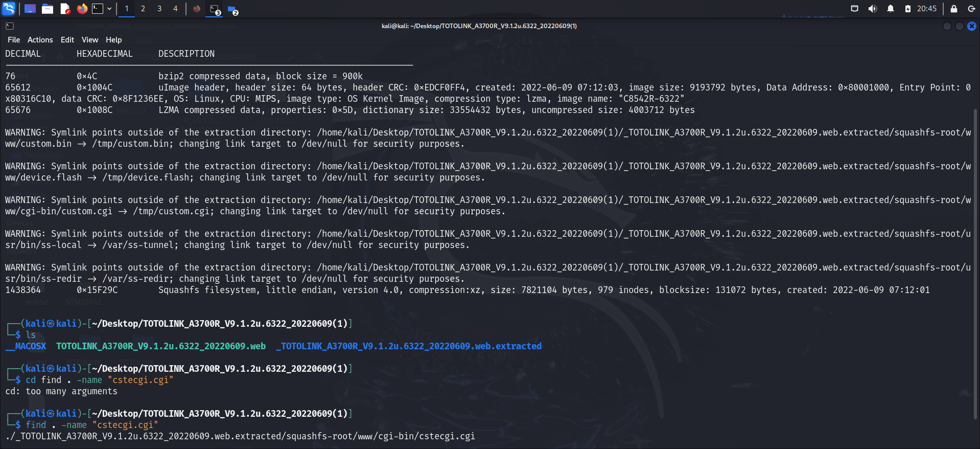Minimize the terminal window
This screenshot has height=449, width=980.
[947, 26]
